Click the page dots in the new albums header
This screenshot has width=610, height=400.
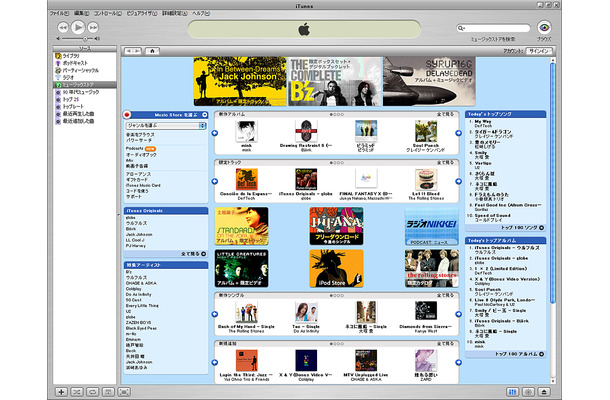(337, 114)
